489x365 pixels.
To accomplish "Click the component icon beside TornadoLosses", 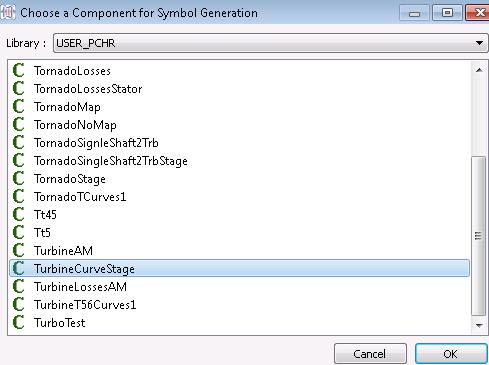I will coord(18,71).
